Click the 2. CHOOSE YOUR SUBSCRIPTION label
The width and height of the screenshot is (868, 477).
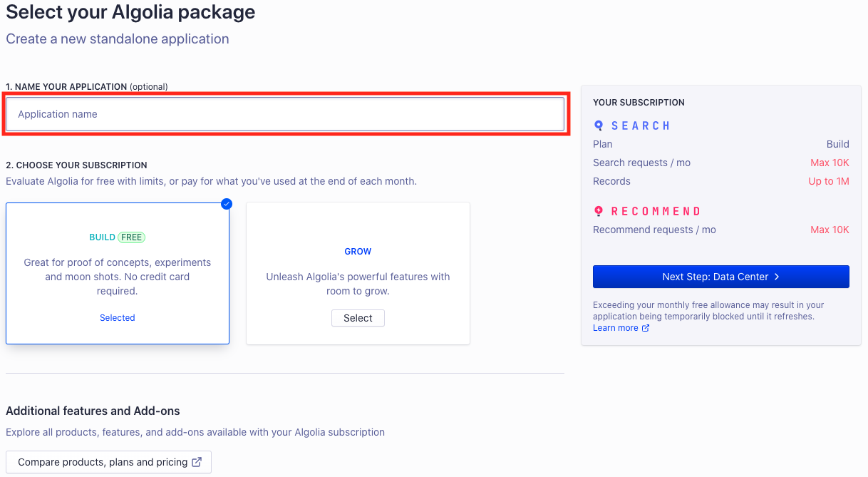click(76, 165)
